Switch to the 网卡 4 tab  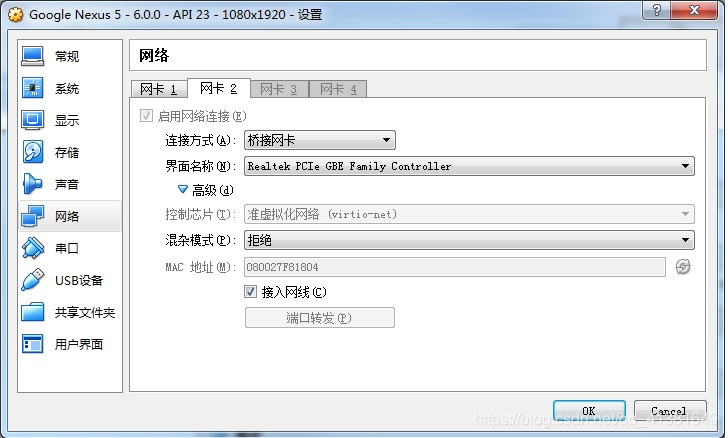(338, 89)
